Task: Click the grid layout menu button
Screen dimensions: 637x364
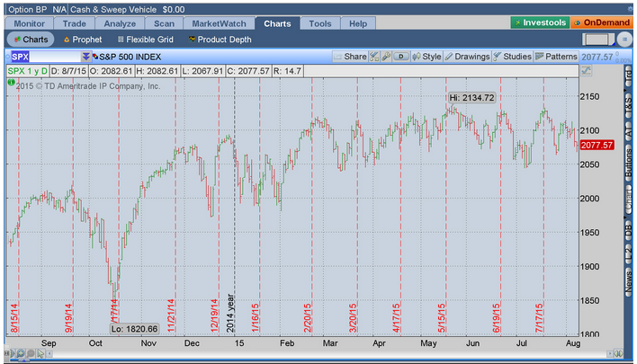Action: point(624,40)
